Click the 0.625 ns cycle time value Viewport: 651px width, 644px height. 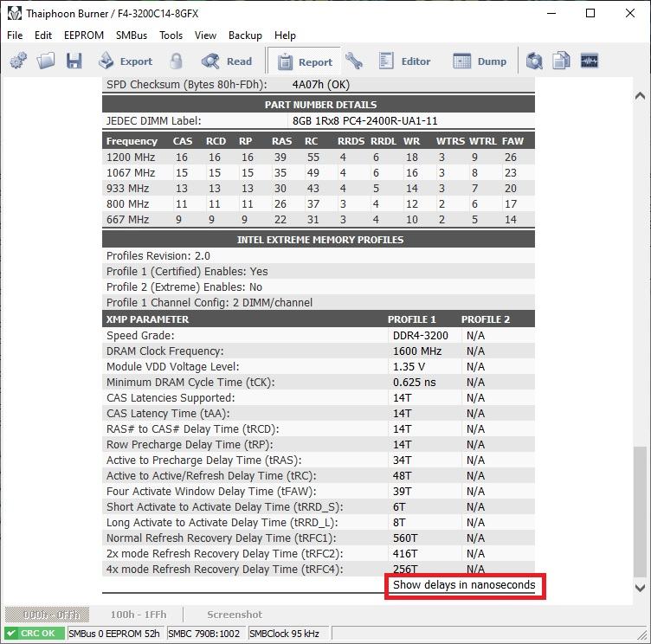415,383
